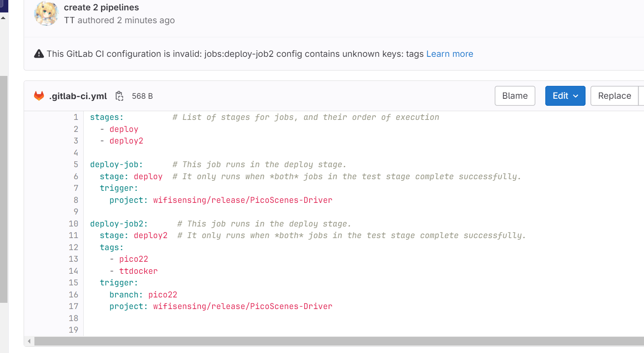Open the commit titled 'create 2 pipelines'
Screen dimensions: 644x353
pyautogui.click(x=101, y=7)
